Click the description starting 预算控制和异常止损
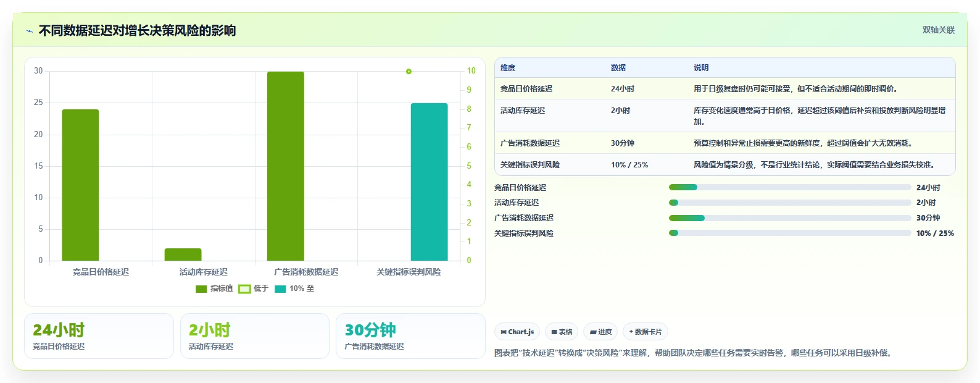The image size is (980, 383). tap(805, 143)
